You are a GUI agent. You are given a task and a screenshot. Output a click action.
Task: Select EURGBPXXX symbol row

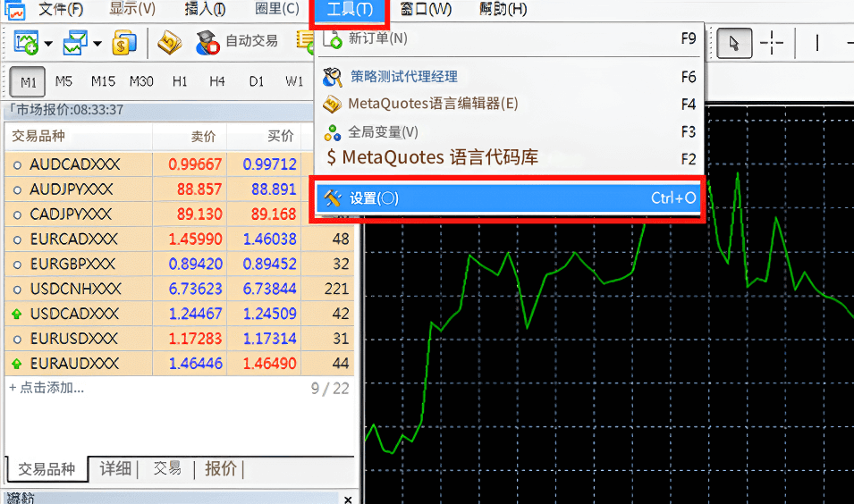(x=179, y=264)
